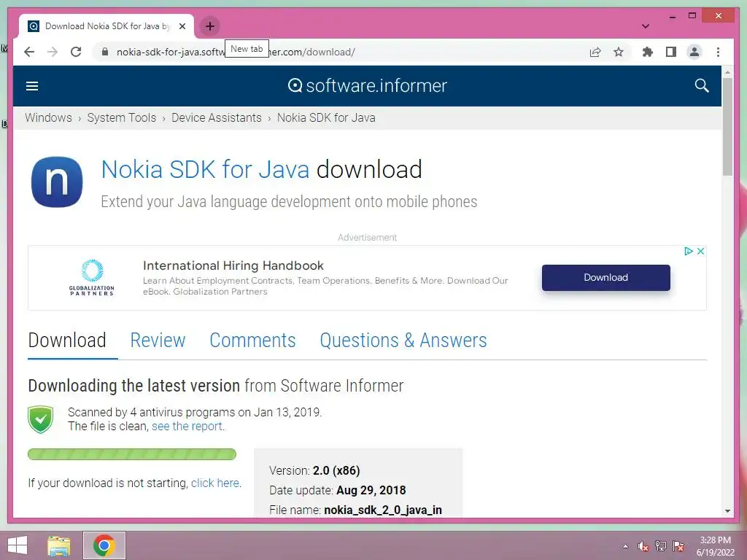Open the Extensions puzzle icon

tap(648, 52)
